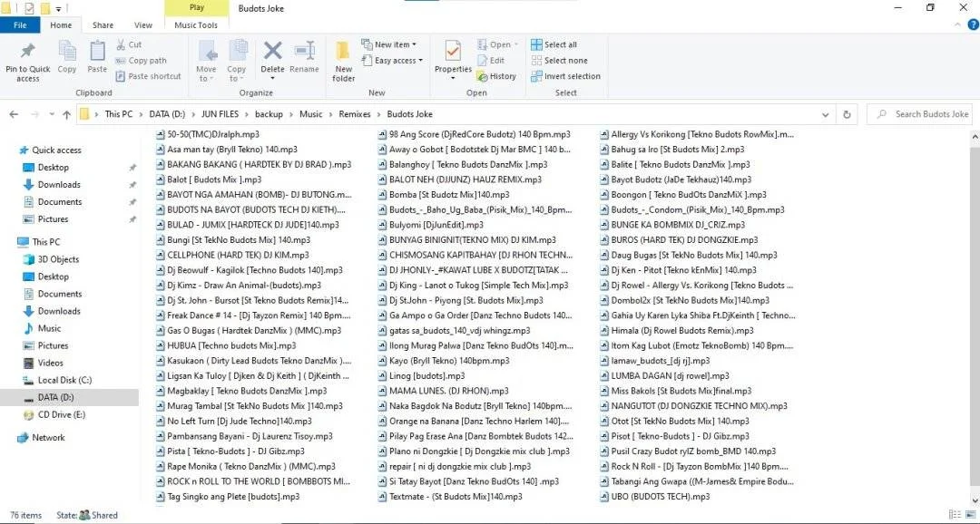Click Select all in Select group
Image resolution: width=980 pixels, height=524 pixels.
554,44
